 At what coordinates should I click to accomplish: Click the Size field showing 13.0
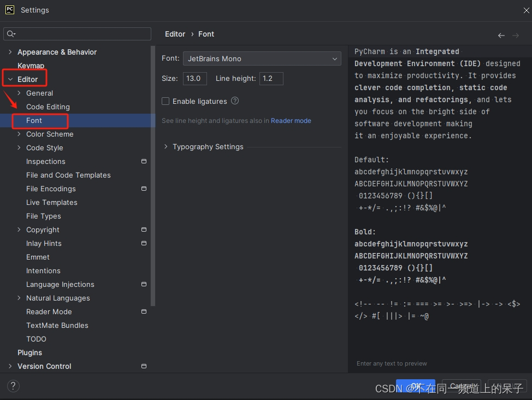(x=195, y=79)
